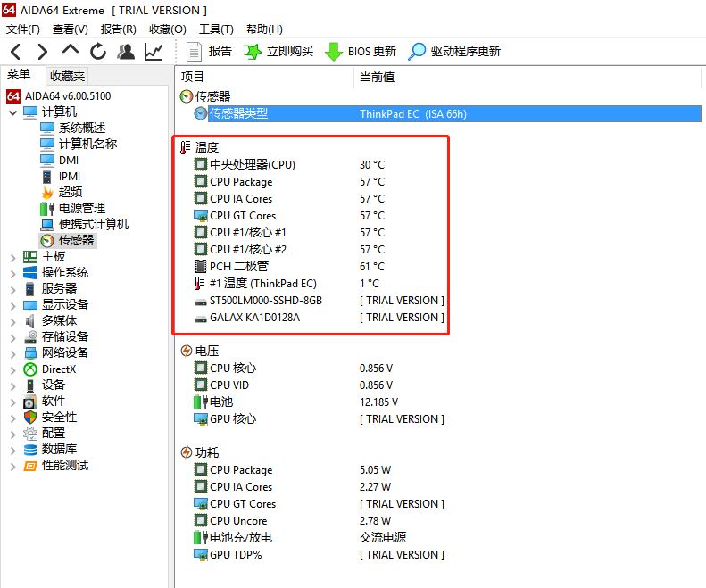The width and height of the screenshot is (706, 588).
Task: Switch to the 收藏夹 tab
Action: click(67, 76)
